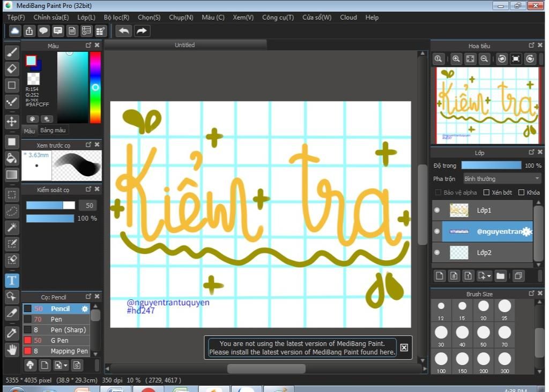This screenshot has height=392, width=549.
Task: Click the foreground color swatch
Action: [x=31, y=61]
